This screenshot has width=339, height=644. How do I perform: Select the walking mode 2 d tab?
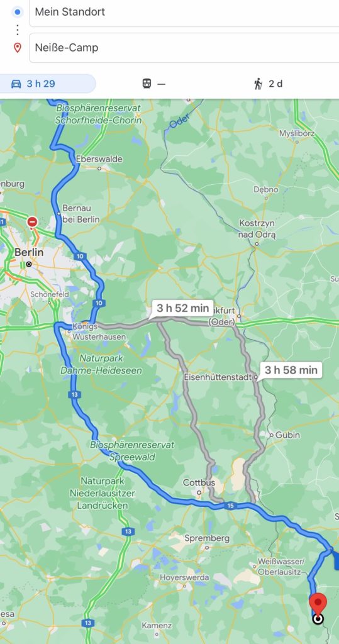click(269, 84)
